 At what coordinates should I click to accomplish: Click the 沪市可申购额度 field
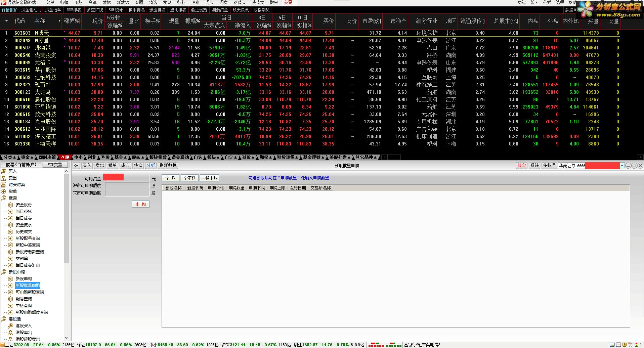pyautogui.click(x=127, y=185)
